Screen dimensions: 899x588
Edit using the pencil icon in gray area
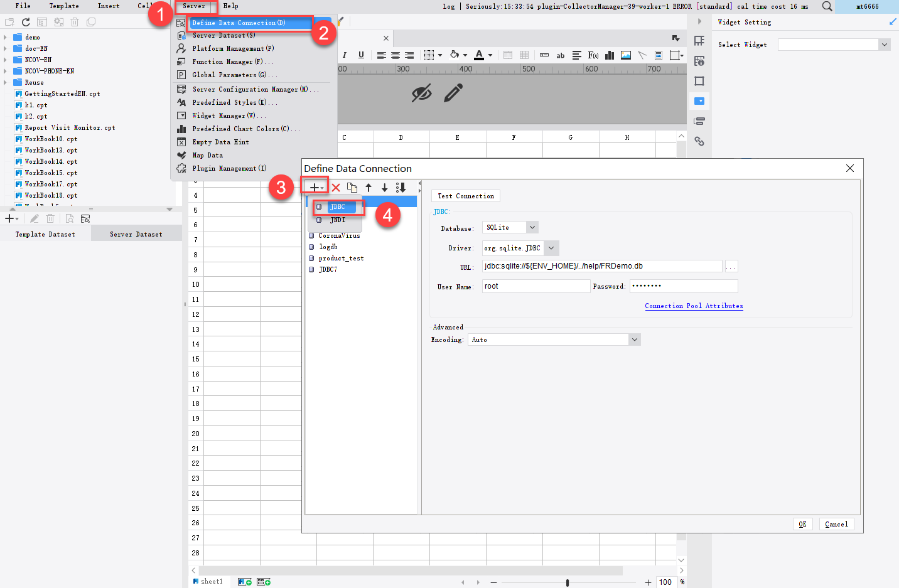[x=454, y=94]
